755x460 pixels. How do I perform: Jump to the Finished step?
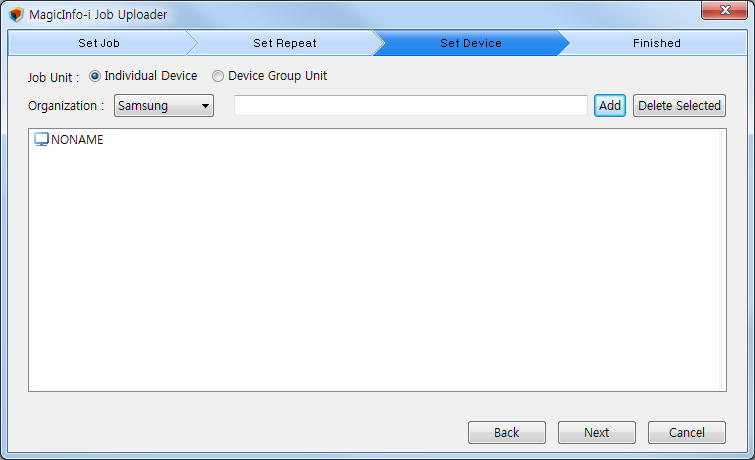click(x=656, y=43)
